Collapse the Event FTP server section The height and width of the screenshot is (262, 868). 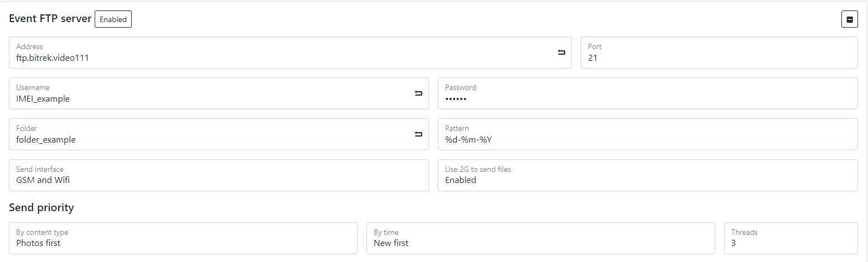(849, 19)
